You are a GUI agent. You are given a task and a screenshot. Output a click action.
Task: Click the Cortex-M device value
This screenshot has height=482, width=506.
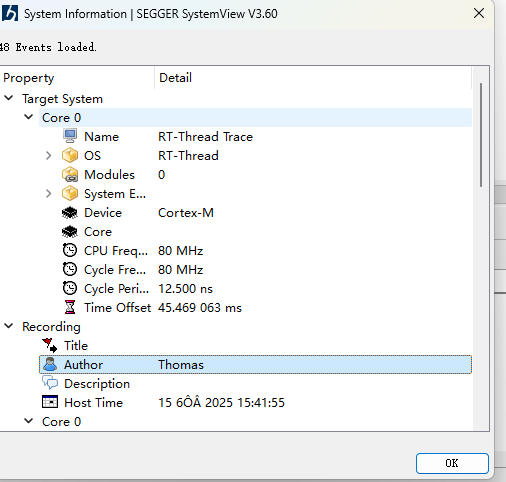[186, 213]
